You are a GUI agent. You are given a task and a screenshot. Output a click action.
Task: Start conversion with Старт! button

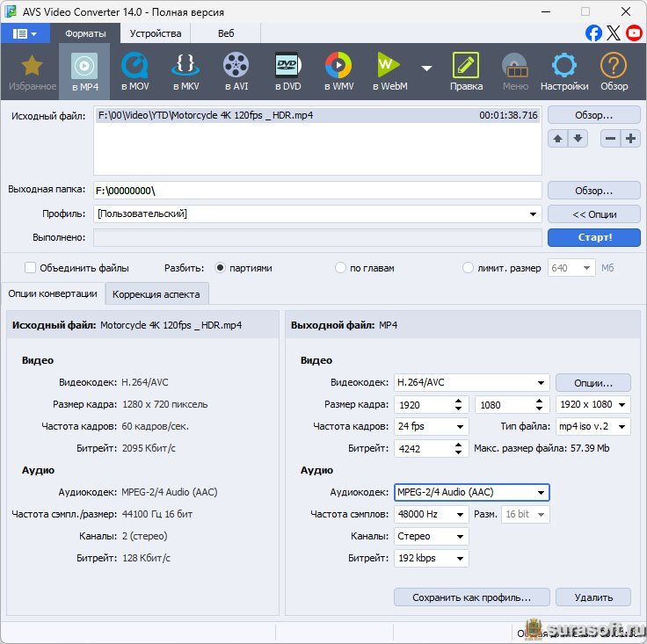(593, 237)
